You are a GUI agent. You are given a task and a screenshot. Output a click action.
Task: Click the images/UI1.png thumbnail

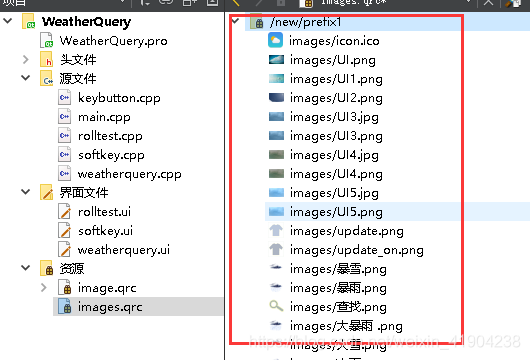276,78
